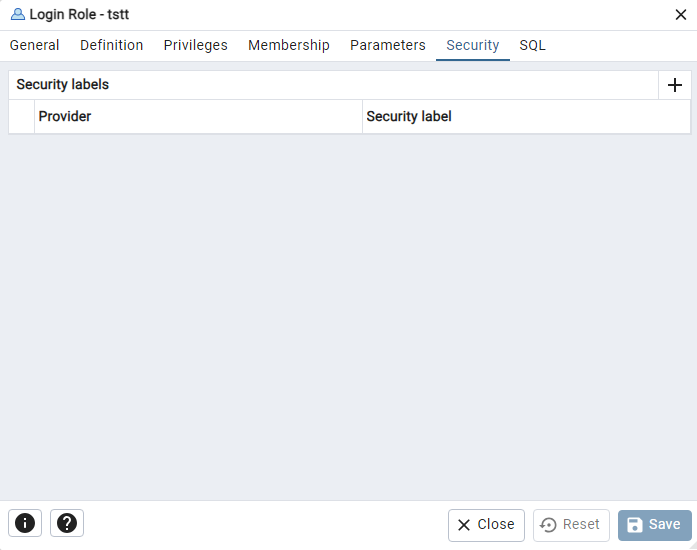View the Parameters tab
Screen dimensions: 697x550
(388, 45)
